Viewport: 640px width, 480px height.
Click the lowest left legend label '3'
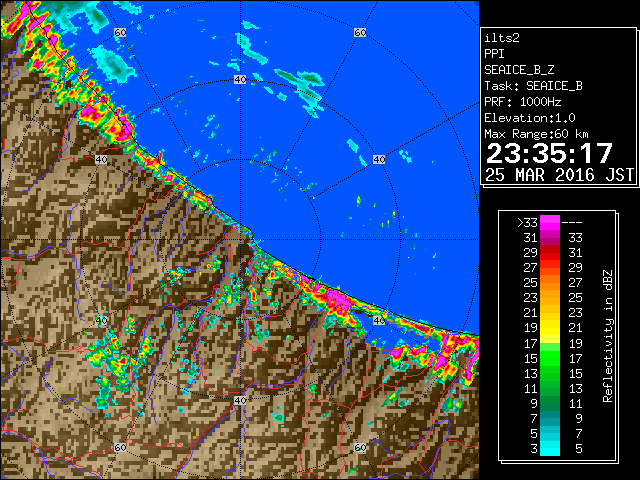[534, 449]
